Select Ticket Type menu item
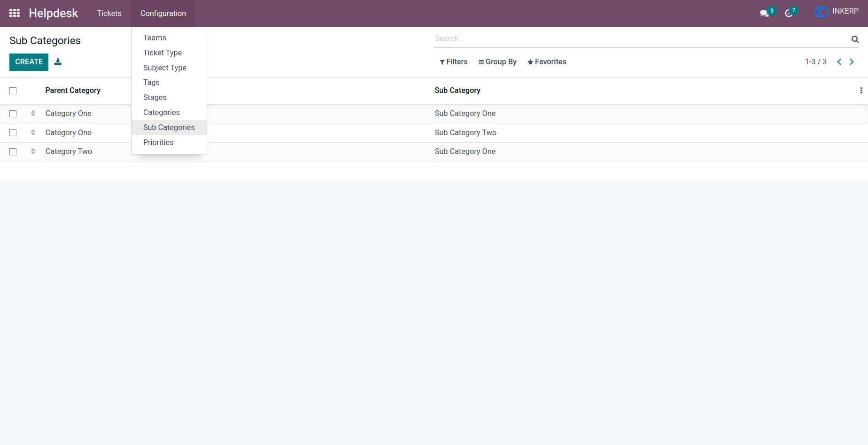The height and width of the screenshot is (445, 868). click(x=169, y=53)
